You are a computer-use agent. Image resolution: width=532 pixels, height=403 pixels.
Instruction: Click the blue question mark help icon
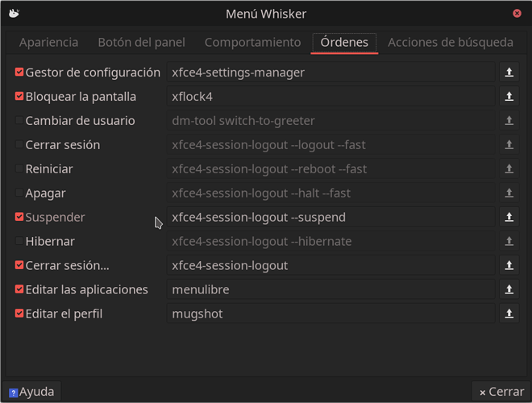pos(13,393)
